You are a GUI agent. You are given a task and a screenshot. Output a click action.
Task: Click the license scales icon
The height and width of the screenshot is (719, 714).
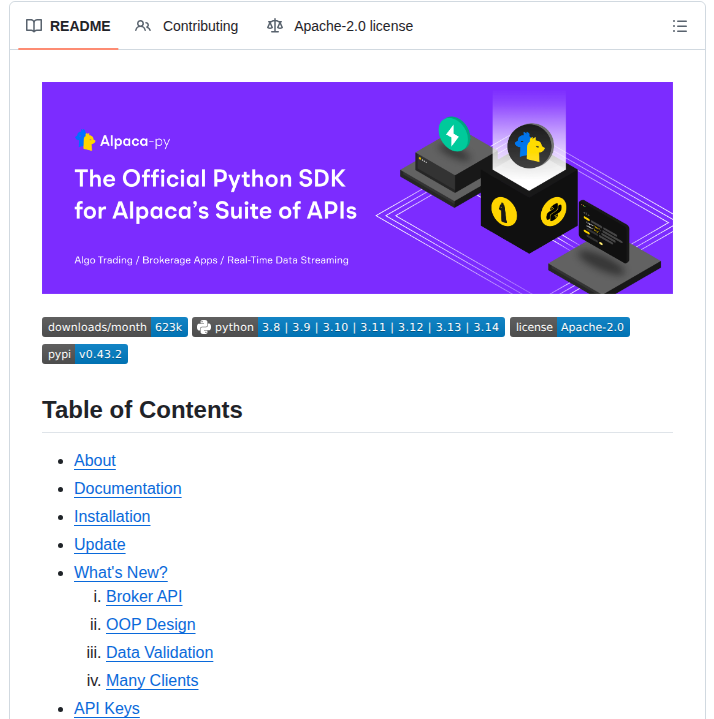[275, 26]
